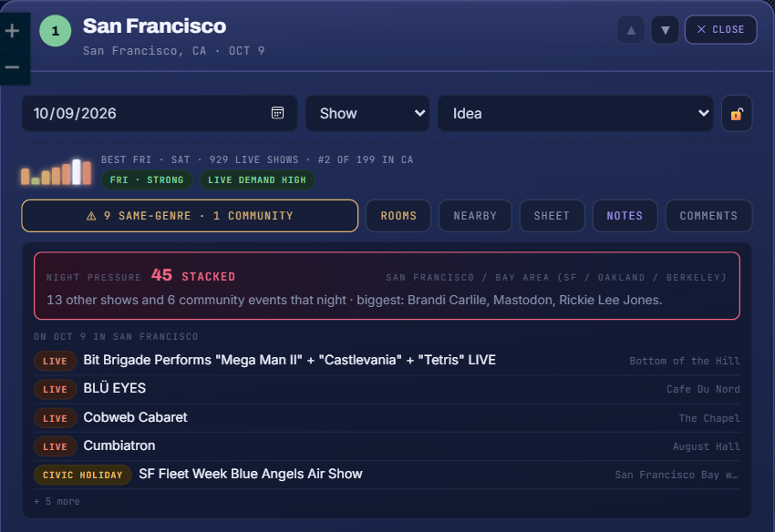Viewport: 775px width, 532px height.
Task: Move stop up with the up arrow
Action: (631, 30)
